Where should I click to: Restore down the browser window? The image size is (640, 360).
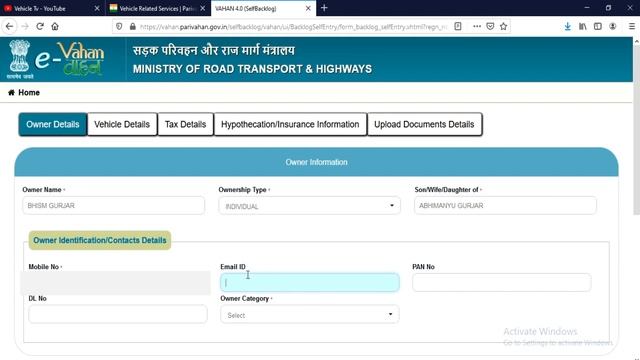[x=608, y=8]
